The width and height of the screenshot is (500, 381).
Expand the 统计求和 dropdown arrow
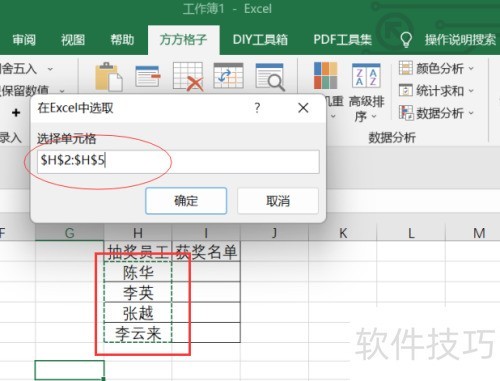click(x=471, y=90)
